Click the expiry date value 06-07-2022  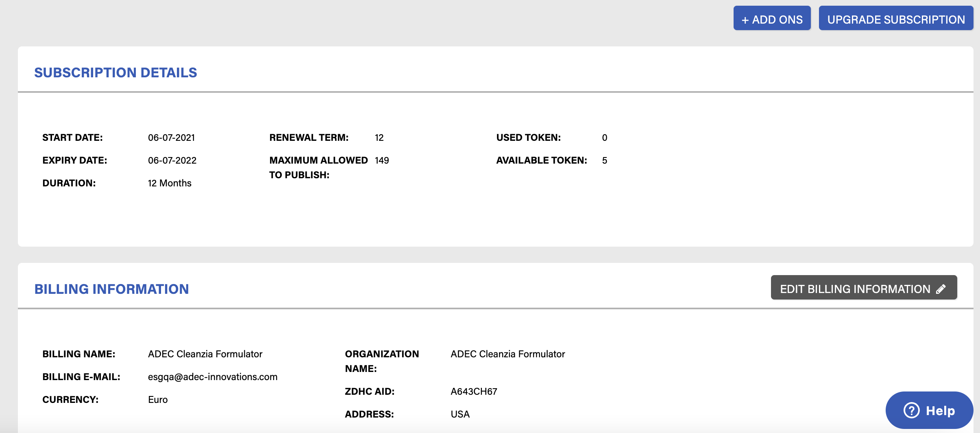coord(172,160)
